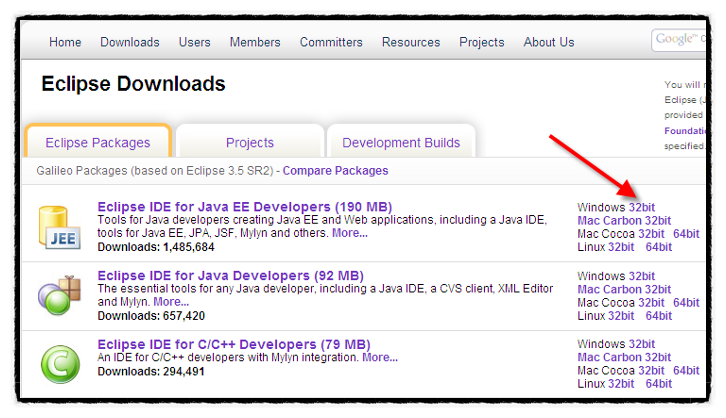Click the green C/C++ package icon
This screenshot has width=726, height=418.
59,362
